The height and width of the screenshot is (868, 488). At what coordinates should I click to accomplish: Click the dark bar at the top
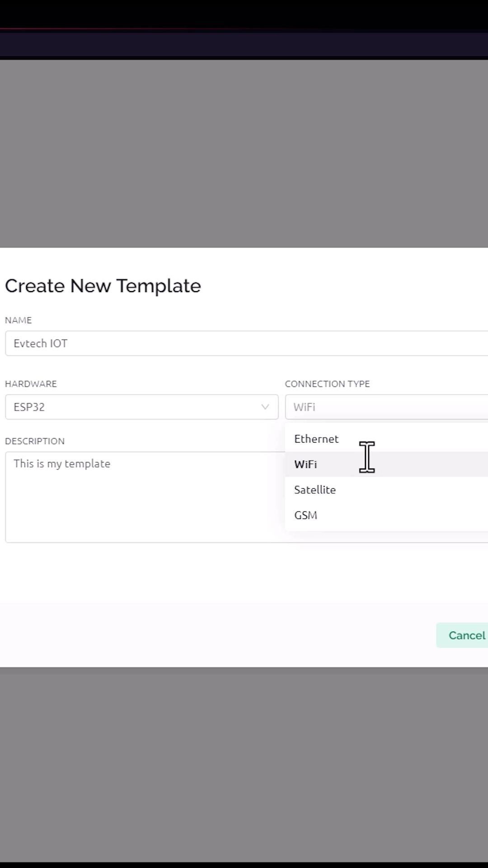[x=244, y=44]
